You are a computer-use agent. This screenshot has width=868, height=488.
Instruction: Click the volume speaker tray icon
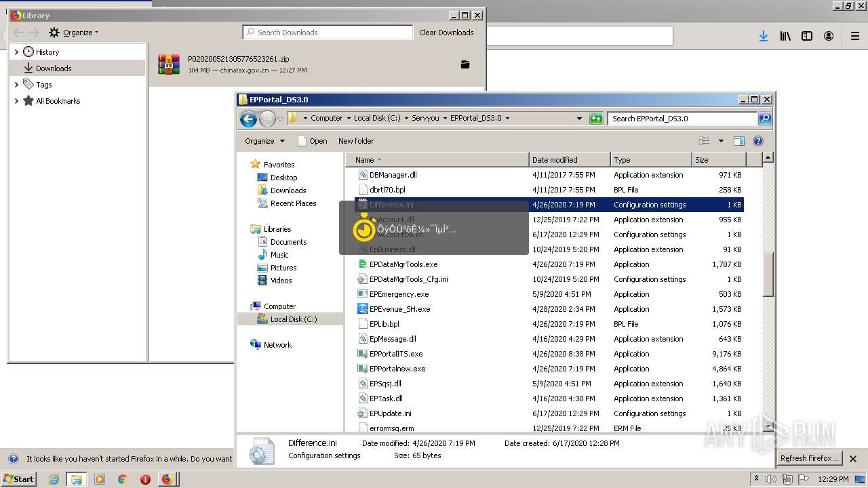771,479
